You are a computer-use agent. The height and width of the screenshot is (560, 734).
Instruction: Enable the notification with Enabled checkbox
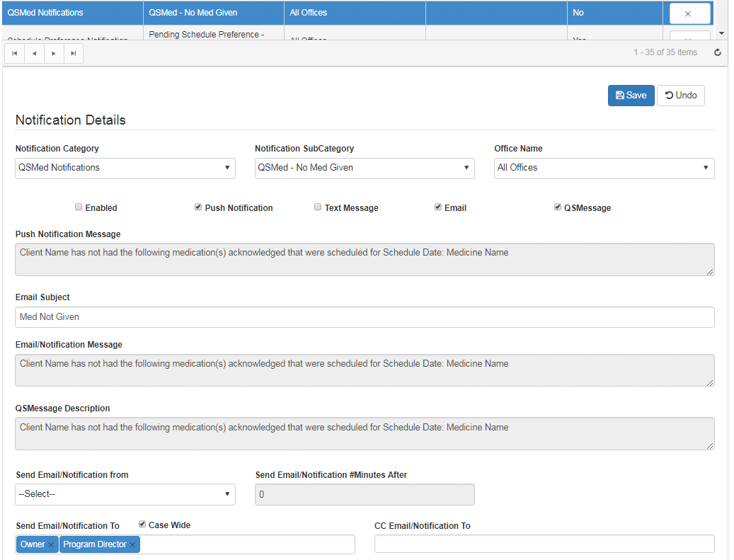[79, 207]
